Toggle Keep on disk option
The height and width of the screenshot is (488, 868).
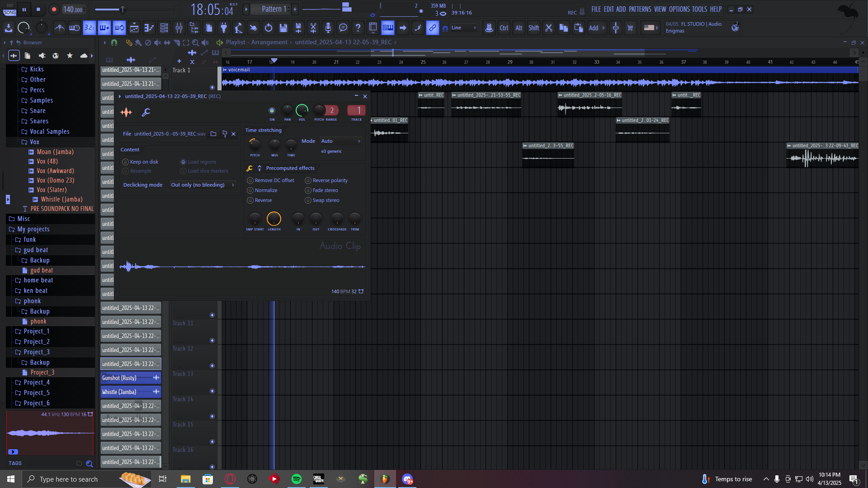pyautogui.click(x=125, y=162)
